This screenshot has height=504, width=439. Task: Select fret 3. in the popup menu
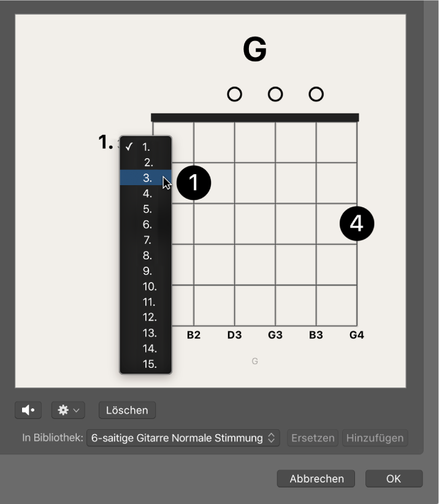(147, 178)
